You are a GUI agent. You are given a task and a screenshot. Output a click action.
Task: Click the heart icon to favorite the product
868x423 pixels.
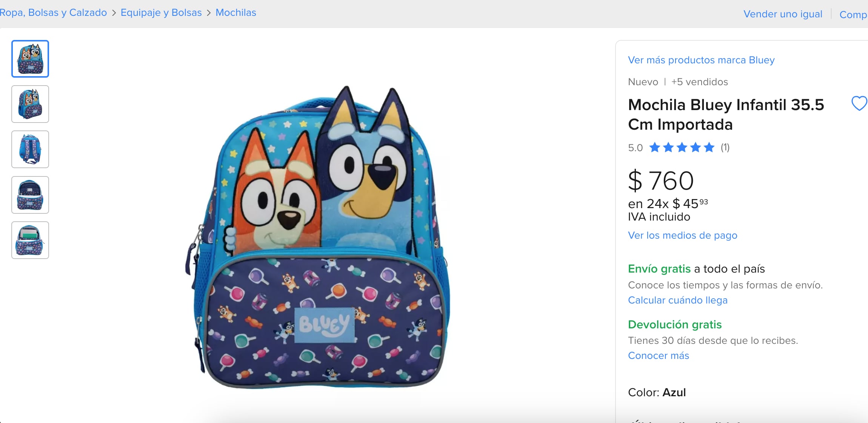point(859,104)
